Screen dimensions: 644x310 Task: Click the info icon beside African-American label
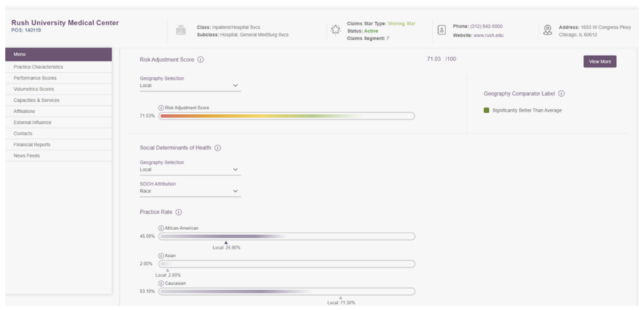(161, 228)
